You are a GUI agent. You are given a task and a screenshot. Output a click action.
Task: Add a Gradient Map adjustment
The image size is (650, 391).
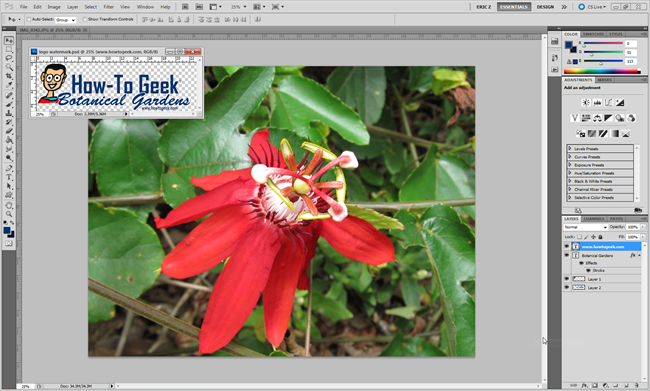tap(615, 134)
